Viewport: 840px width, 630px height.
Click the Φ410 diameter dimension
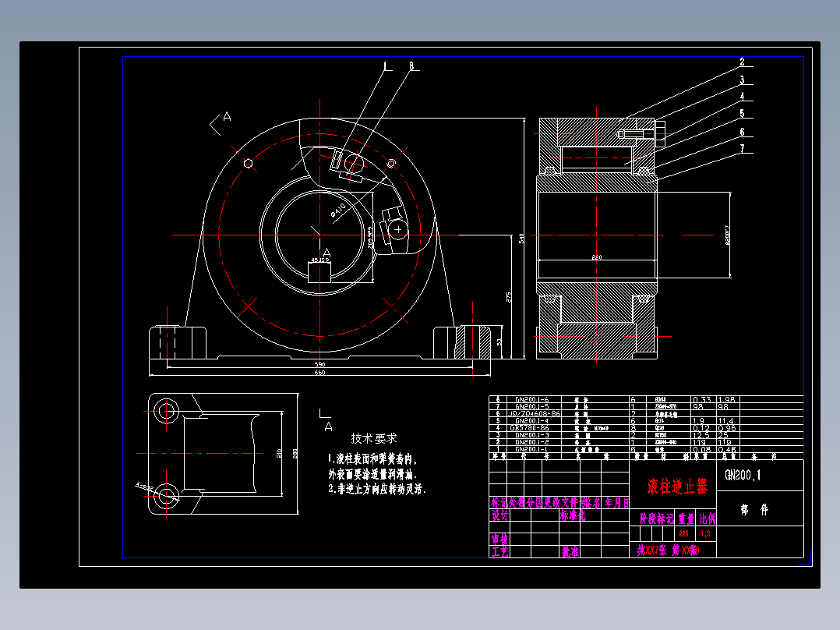pyautogui.click(x=338, y=211)
